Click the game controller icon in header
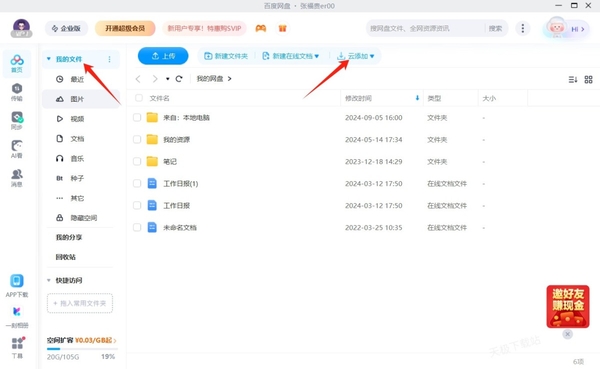 click(x=261, y=28)
